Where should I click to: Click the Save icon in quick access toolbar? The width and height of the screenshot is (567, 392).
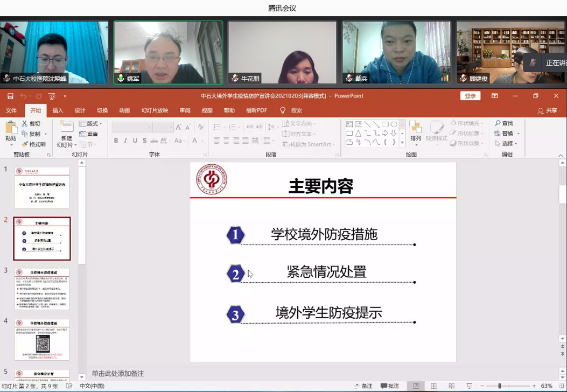coord(10,96)
